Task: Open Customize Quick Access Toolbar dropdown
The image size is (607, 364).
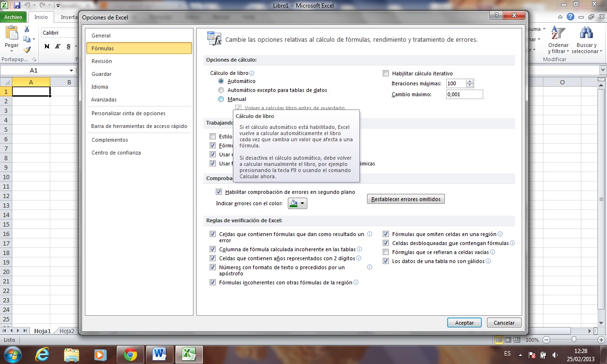Action: 57,6
